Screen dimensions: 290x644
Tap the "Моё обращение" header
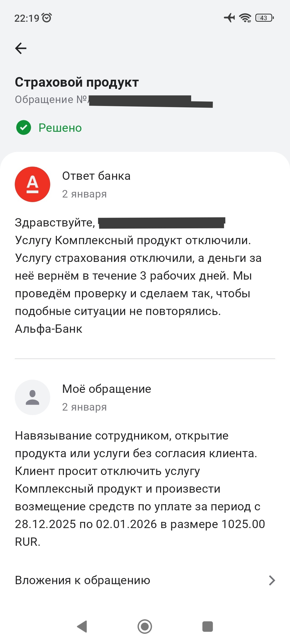[x=107, y=389]
